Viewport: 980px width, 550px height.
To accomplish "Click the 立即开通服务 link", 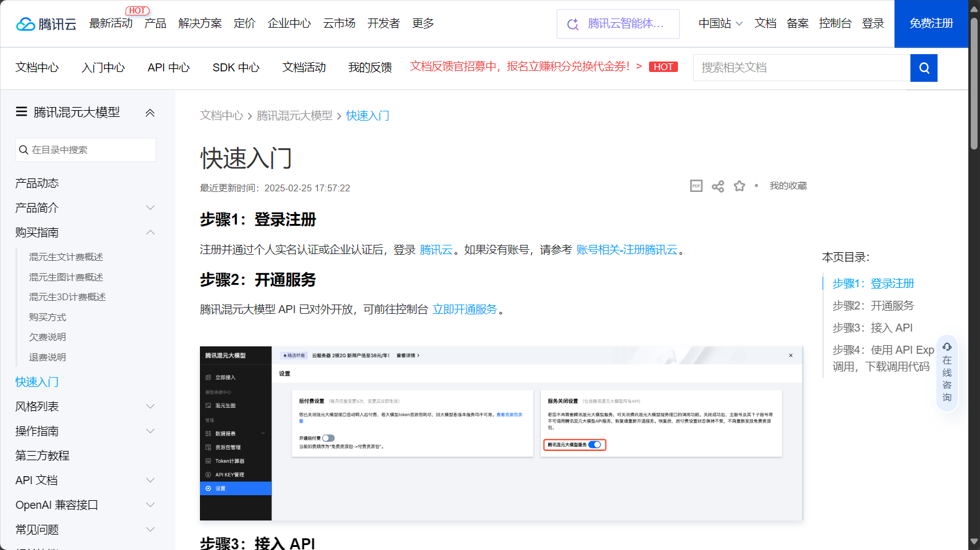I will pyautogui.click(x=464, y=309).
